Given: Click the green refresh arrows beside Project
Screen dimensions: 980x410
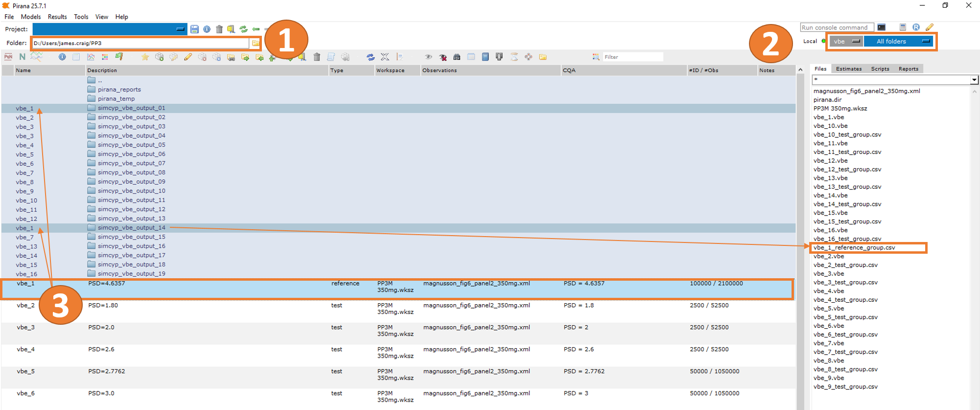Looking at the screenshot, I should [x=243, y=29].
